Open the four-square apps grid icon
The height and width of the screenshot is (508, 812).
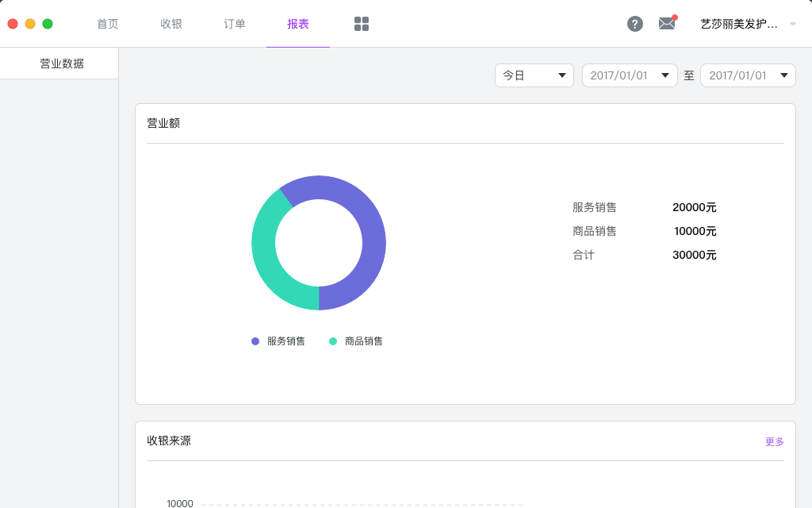[x=362, y=24]
